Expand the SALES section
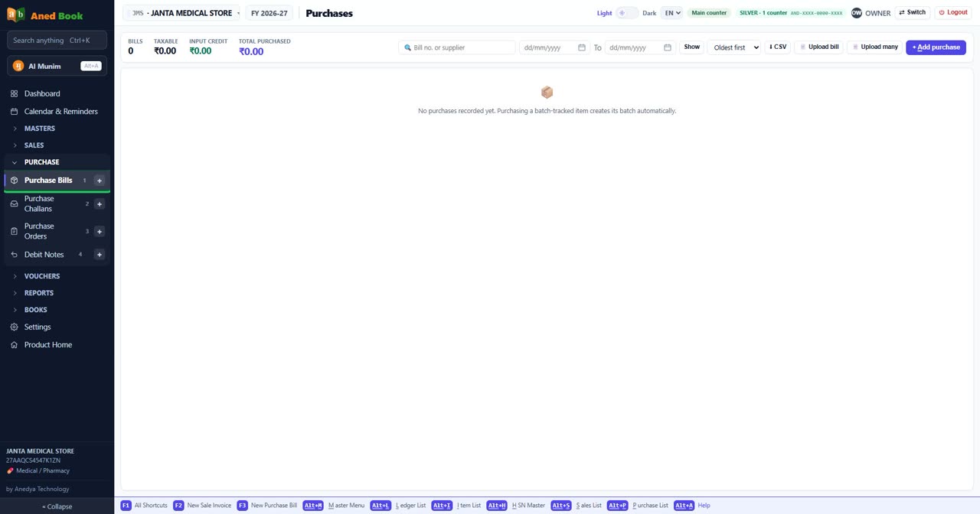 pyautogui.click(x=57, y=145)
